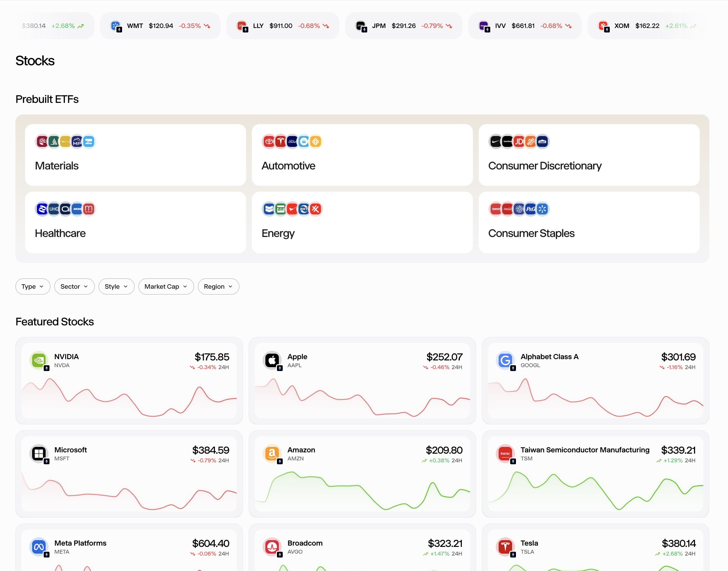
Task: Select the Healthcare ETF card
Action: 135,222
